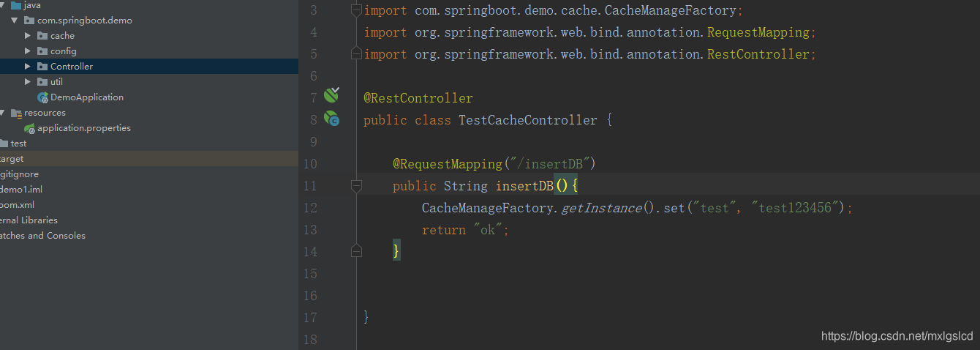The height and width of the screenshot is (350, 980).
Task: Click line number 17 in the gutter
Action: click(310, 318)
